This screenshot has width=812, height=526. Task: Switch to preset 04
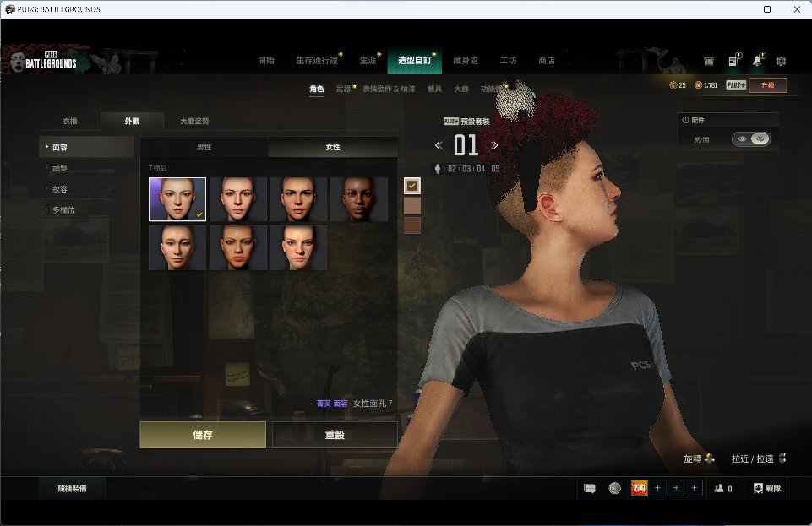481,169
